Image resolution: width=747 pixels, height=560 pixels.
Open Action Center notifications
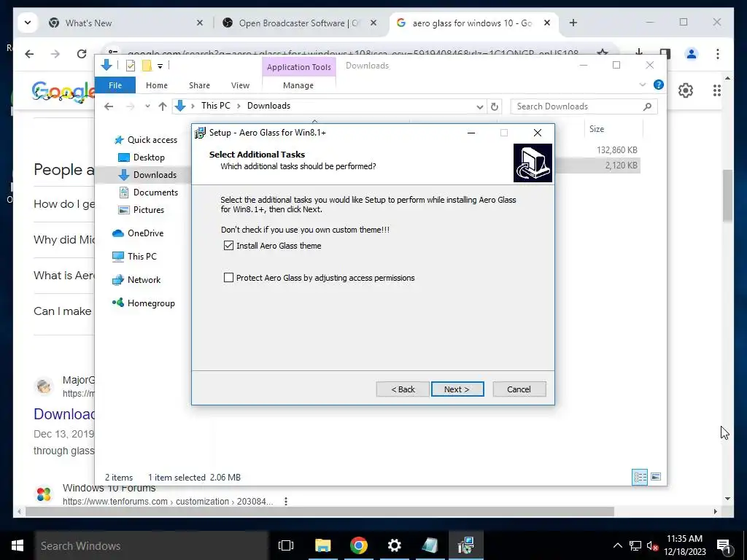[724, 546]
